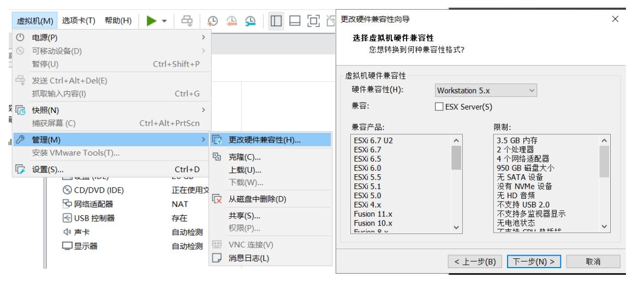Select the CD/DVD (IDE) device row
The width and height of the screenshot is (644, 284).
tap(135, 190)
